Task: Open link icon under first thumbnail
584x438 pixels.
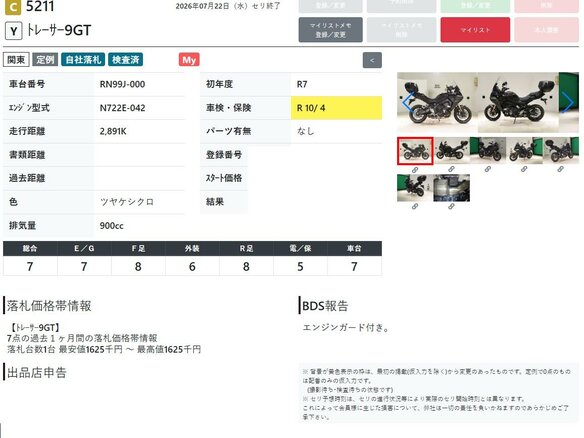Action: 415,170
